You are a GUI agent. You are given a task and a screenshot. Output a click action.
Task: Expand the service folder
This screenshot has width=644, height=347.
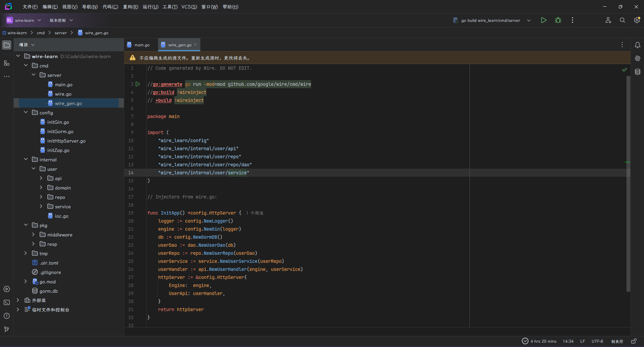41,206
